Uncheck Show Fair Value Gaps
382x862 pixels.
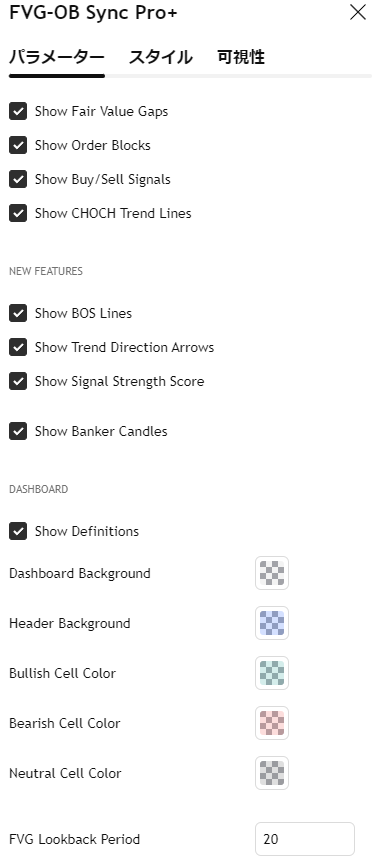pyautogui.click(x=18, y=112)
